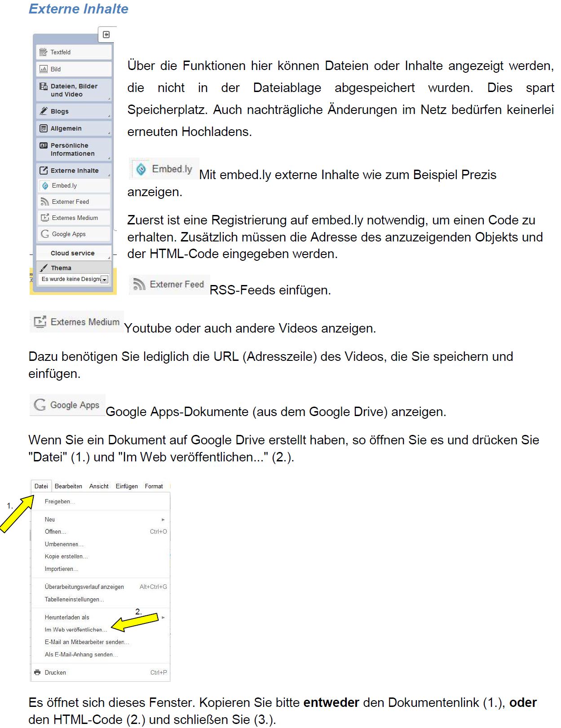
Task: Expand the Blogs section
Action: [74, 111]
